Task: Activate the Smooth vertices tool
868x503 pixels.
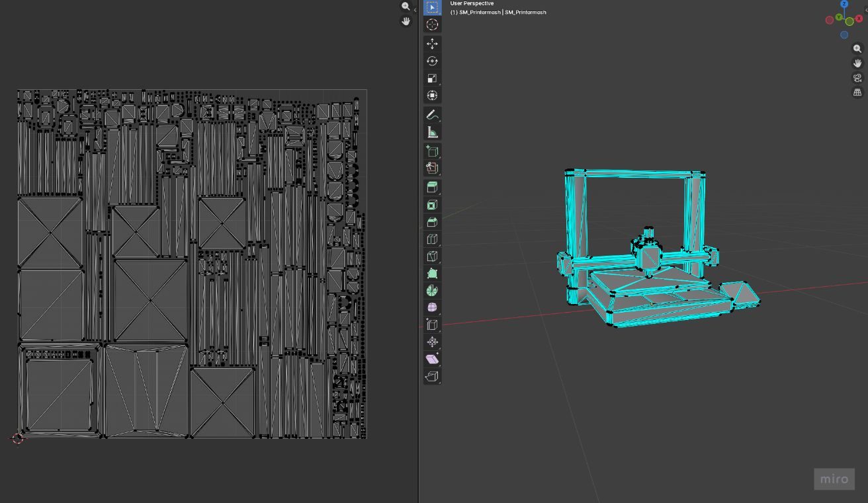Action: tap(432, 308)
